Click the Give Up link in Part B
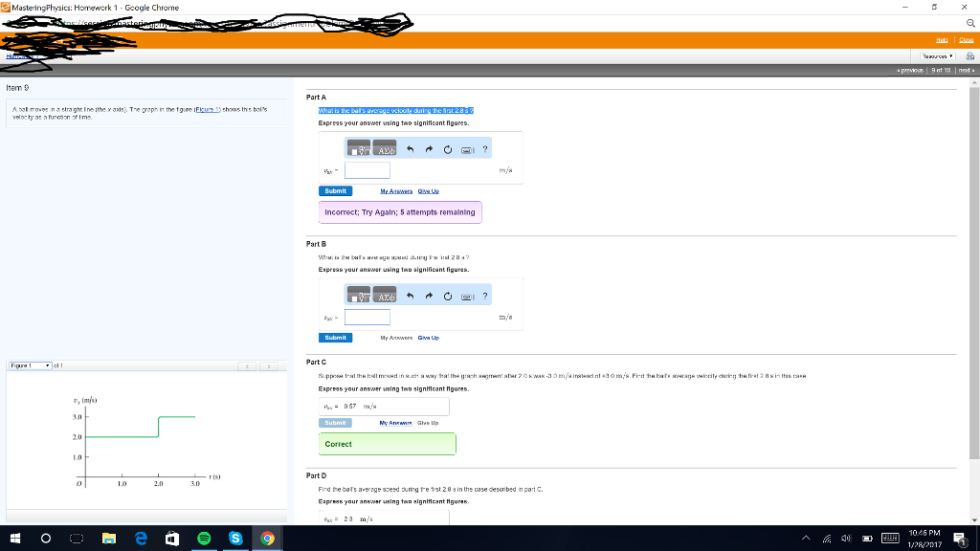The height and width of the screenshot is (551, 980). pos(429,337)
